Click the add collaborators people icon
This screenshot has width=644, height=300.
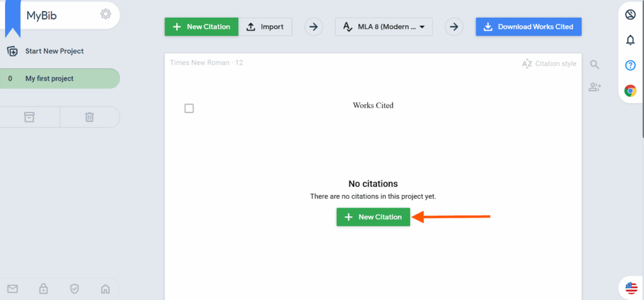tap(595, 87)
